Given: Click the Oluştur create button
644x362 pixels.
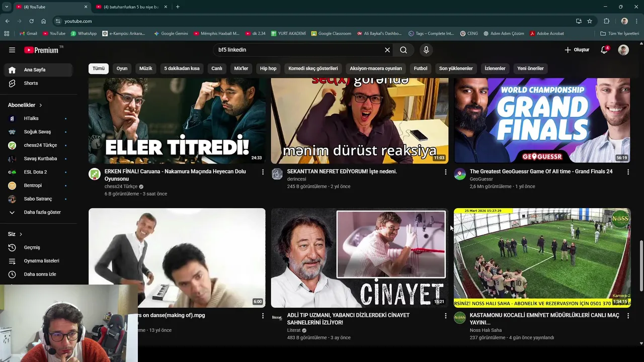Looking at the screenshot, I should pyautogui.click(x=577, y=50).
